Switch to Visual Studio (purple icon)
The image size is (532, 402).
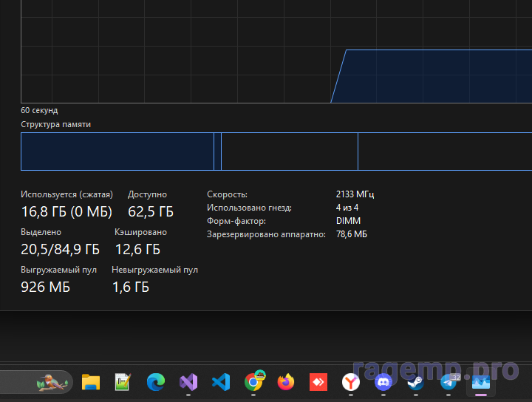point(188,382)
